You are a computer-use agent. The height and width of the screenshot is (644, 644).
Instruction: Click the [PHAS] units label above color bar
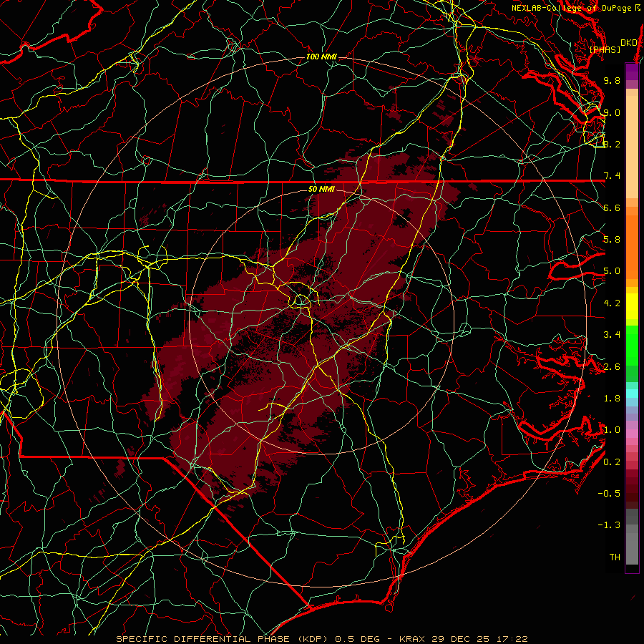pos(605,50)
